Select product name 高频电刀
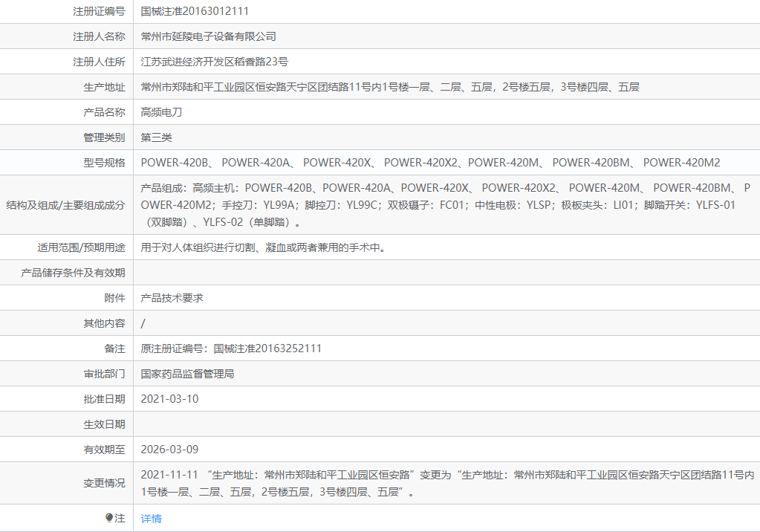This screenshot has height=532, width=760. [x=161, y=112]
